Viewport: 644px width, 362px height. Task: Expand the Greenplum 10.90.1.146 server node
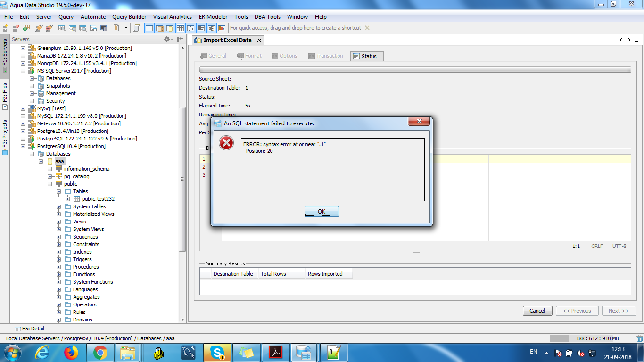coord(23,48)
